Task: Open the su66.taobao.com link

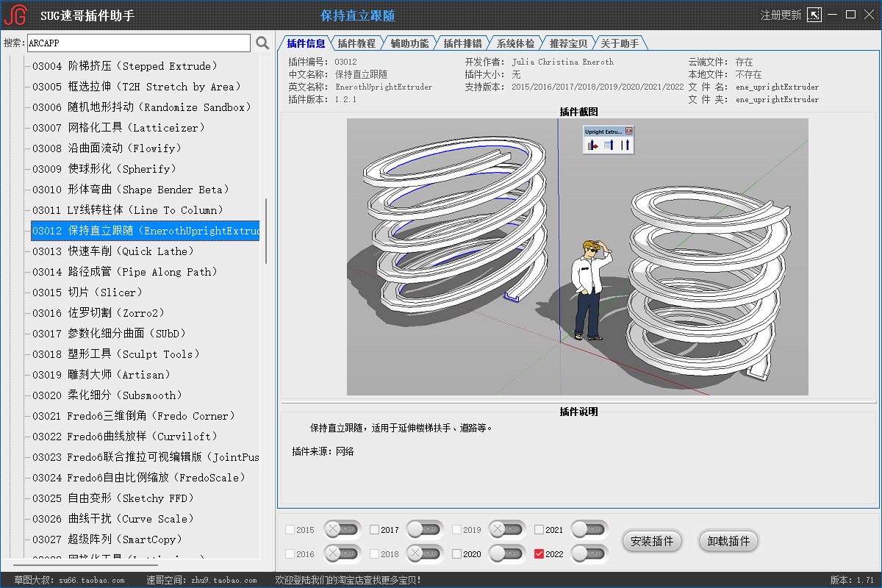Action: click(x=92, y=581)
